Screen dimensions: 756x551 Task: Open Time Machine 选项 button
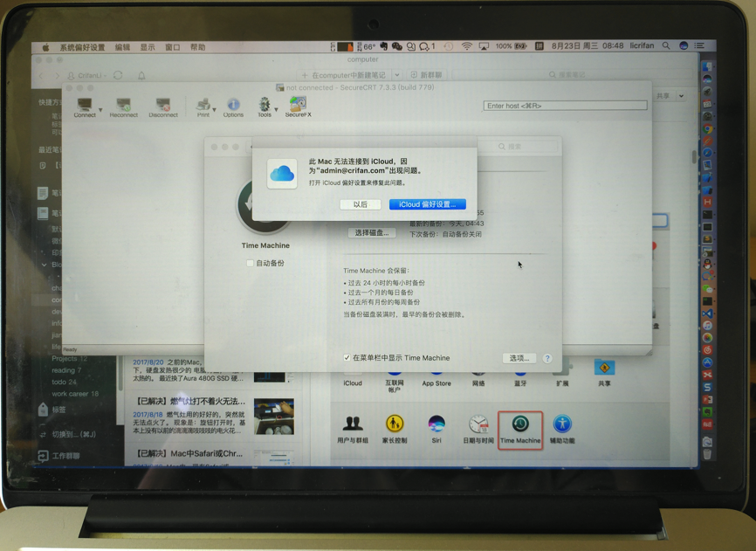519,358
